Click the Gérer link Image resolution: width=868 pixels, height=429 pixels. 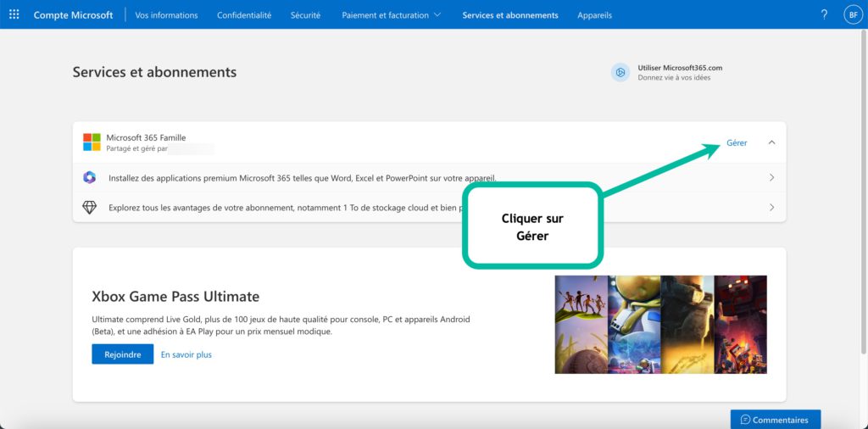click(737, 142)
